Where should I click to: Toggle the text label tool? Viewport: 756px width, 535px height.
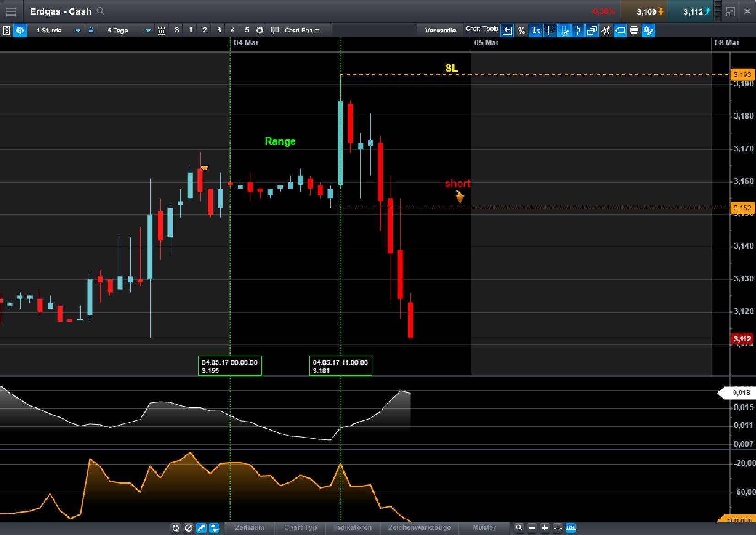point(536,31)
